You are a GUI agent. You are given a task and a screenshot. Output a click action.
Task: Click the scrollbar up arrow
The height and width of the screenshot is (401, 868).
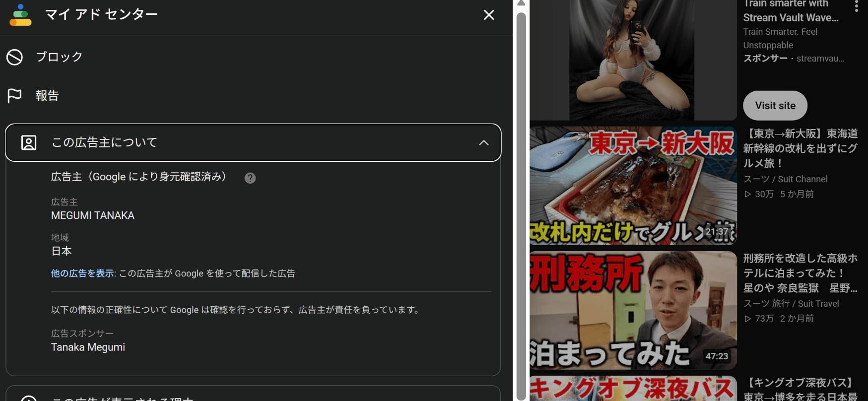click(x=521, y=3)
